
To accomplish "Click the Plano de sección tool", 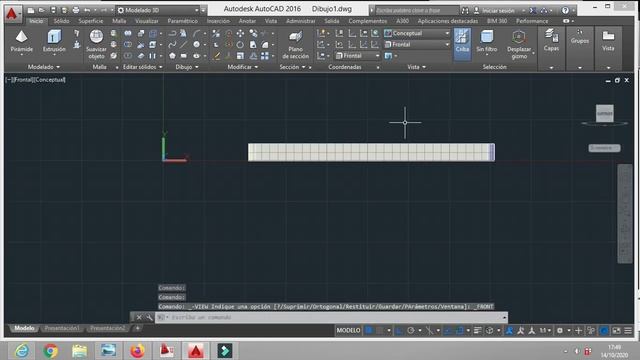I will (x=295, y=44).
